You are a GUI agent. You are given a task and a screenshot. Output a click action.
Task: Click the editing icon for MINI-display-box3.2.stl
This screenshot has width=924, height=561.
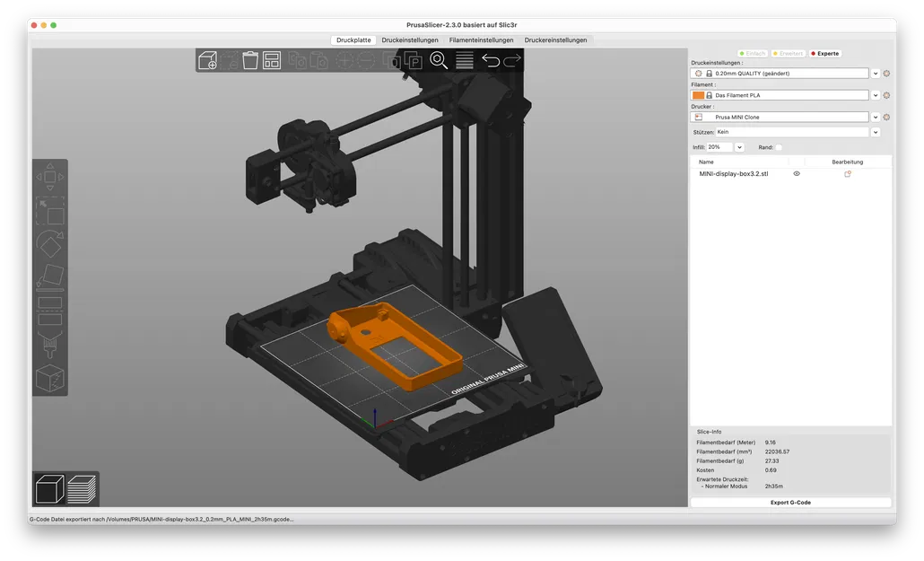848,174
